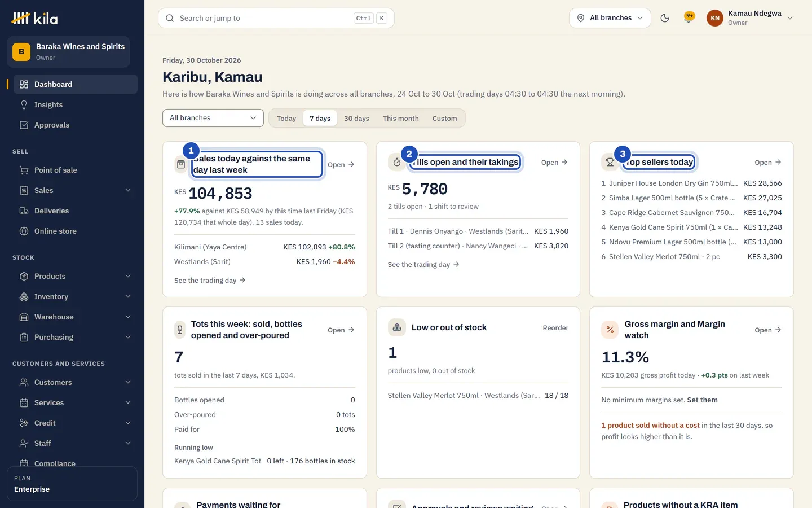The width and height of the screenshot is (812, 508).
Task: Click the Deliveries truck icon
Action: click(x=24, y=211)
